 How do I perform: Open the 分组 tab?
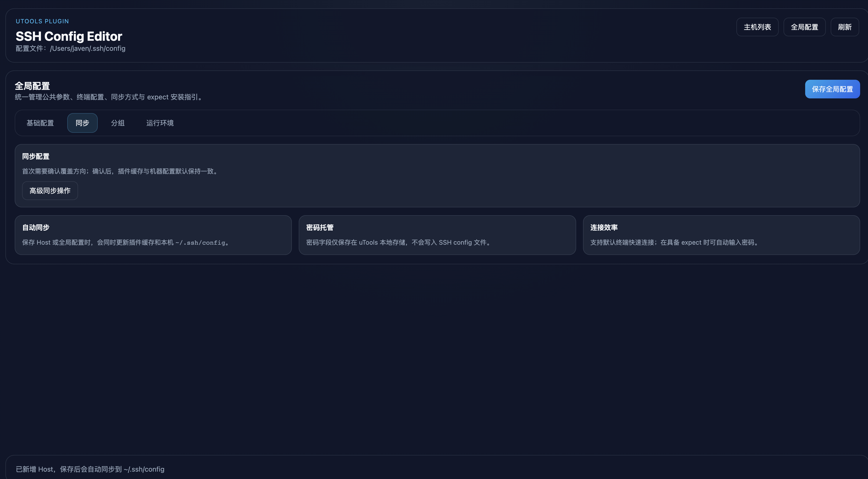tap(118, 123)
